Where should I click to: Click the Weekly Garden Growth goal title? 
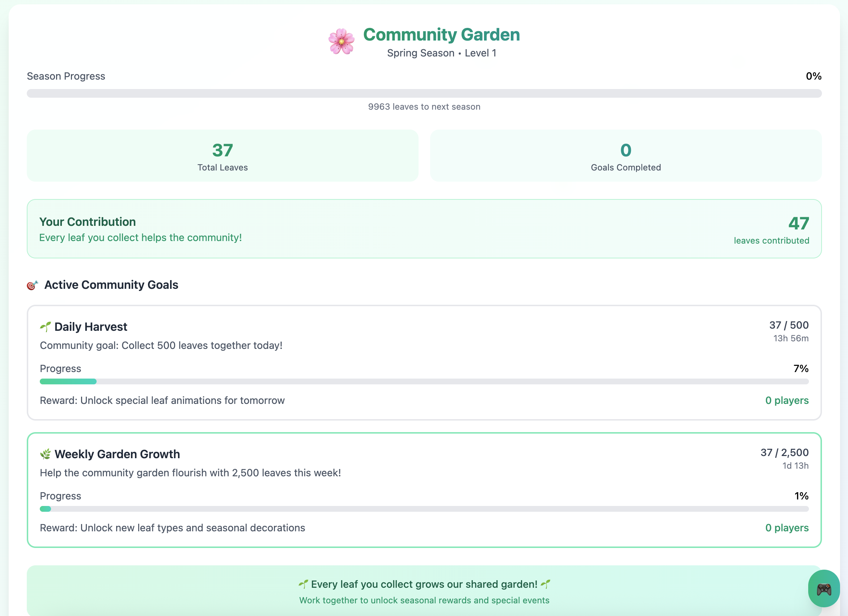pos(117,454)
